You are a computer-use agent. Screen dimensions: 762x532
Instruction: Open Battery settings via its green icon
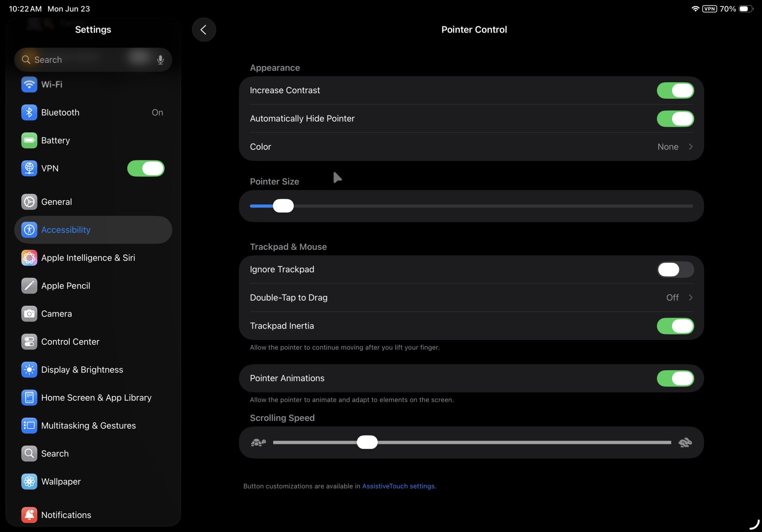pyautogui.click(x=29, y=141)
